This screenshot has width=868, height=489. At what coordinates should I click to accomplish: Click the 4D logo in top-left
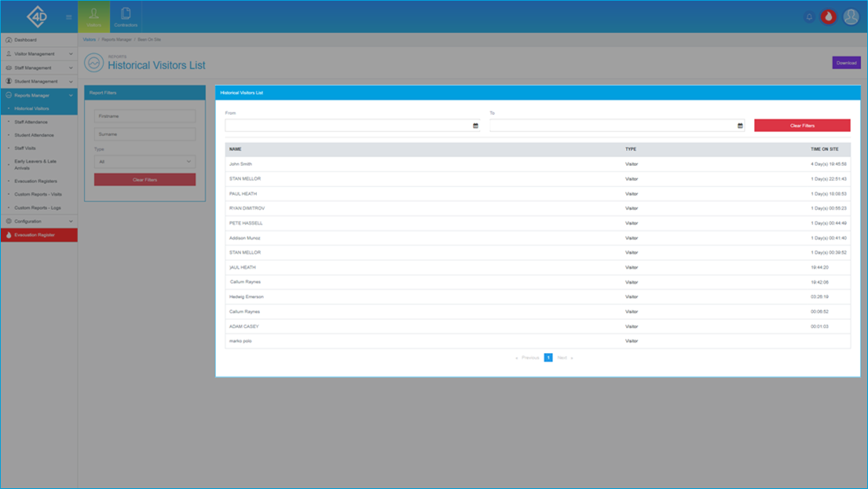click(37, 17)
